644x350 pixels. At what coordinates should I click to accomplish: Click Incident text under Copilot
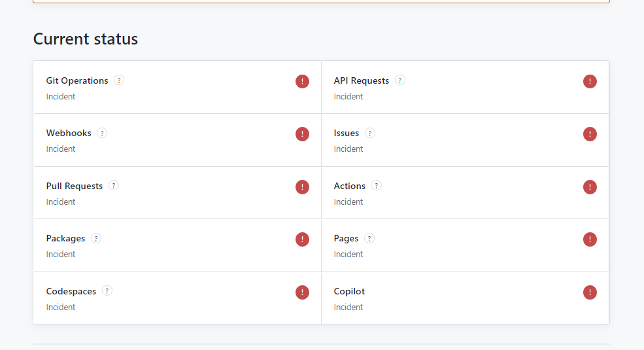(348, 307)
